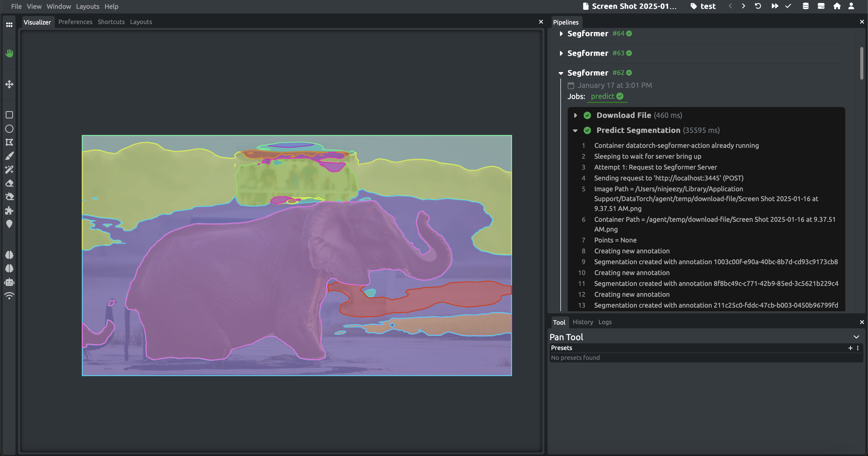Click the fast-forward skip icon
Image resolution: width=868 pixels, height=456 pixels.
[775, 6]
